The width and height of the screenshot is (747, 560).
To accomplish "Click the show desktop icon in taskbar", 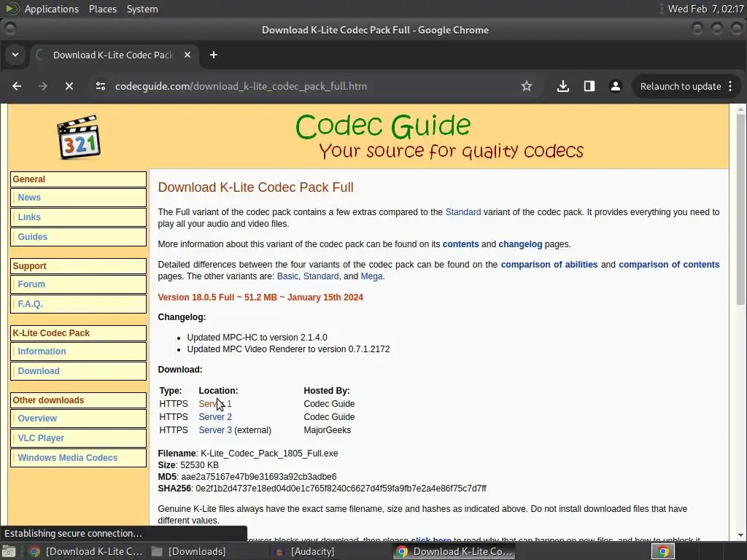I will pyautogui.click(x=9, y=552).
